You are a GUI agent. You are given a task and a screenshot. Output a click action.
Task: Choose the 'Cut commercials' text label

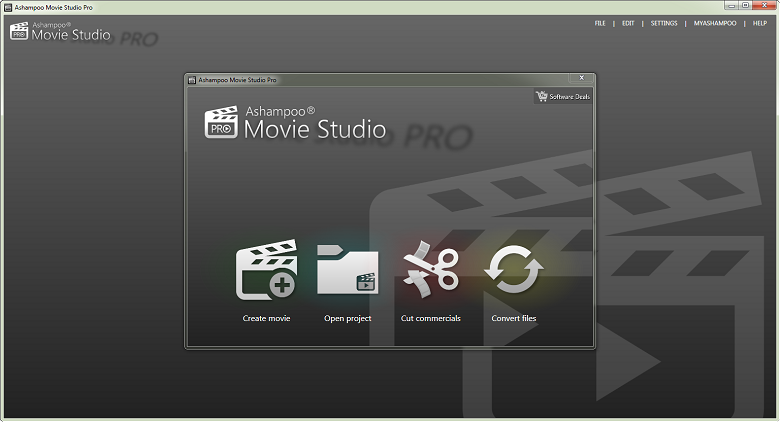pyautogui.click(x=430, y=319)
